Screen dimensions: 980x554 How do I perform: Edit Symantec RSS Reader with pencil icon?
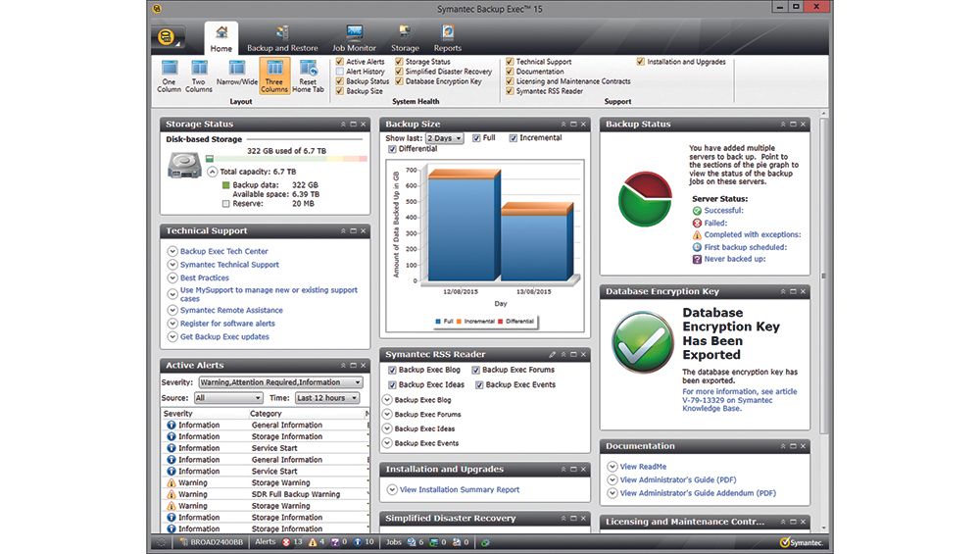click(x=552, y=355)
